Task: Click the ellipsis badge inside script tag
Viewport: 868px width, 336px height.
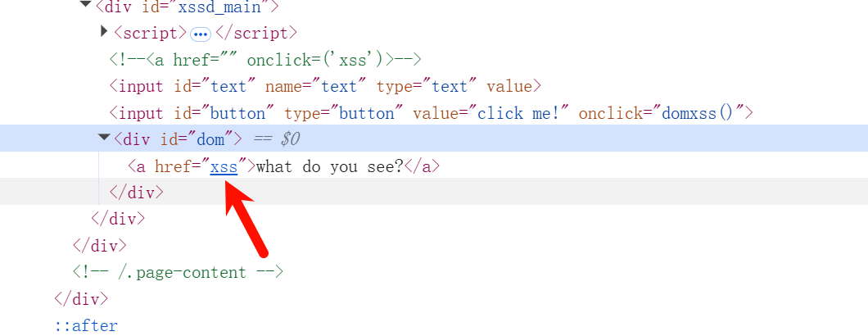Action: tap(201, 34)
